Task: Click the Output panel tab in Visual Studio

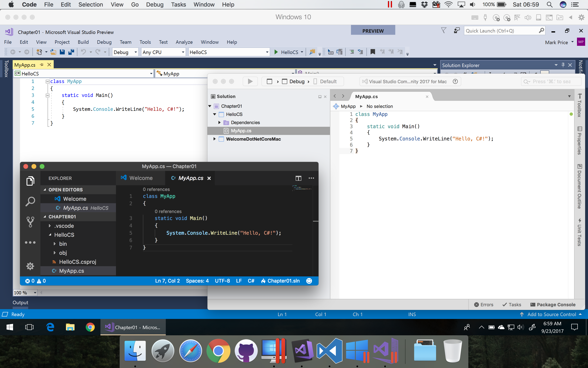Action: pos(20,303)
